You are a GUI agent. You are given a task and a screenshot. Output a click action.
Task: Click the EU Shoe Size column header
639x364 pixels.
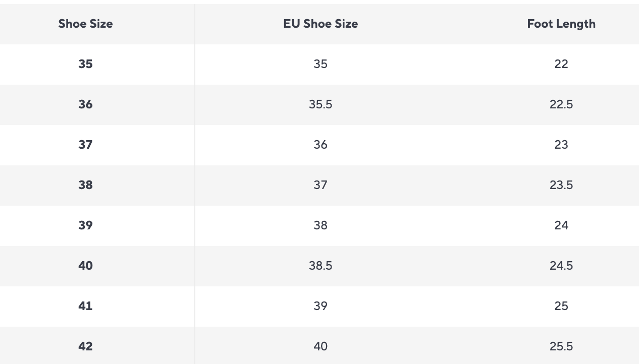321,24
